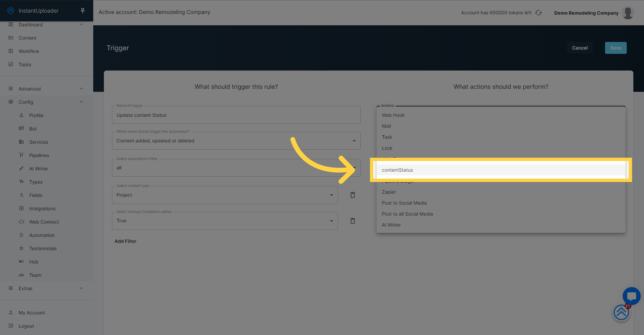Click Add Filter button
This screenshot has height=335, width=644.
[x=126, y=241]
